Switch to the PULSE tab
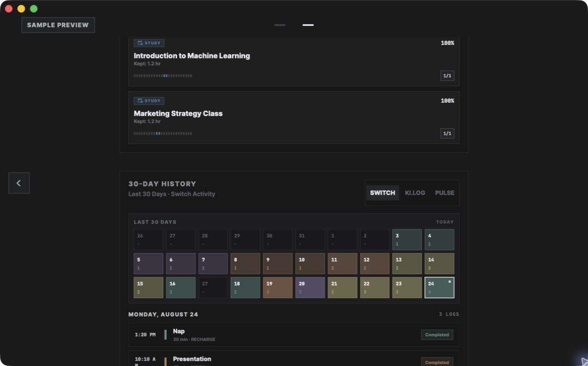588x366 pixels. pyautogui.click(x=444, y=193)
